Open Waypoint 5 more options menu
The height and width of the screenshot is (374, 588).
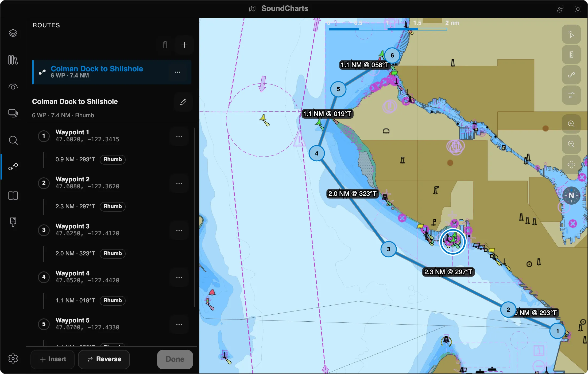pos(179,324)
